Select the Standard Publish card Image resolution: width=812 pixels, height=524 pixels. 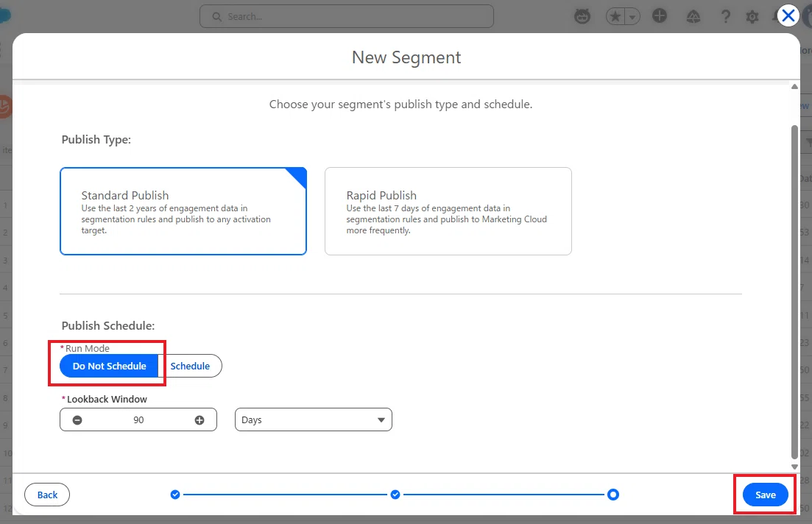pyautogui.click(x=183, y=210)
